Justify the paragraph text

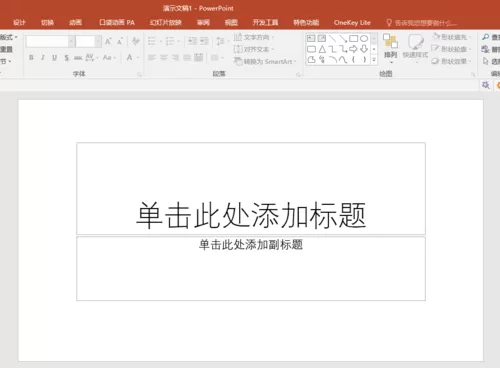click(x=187, y=57)
